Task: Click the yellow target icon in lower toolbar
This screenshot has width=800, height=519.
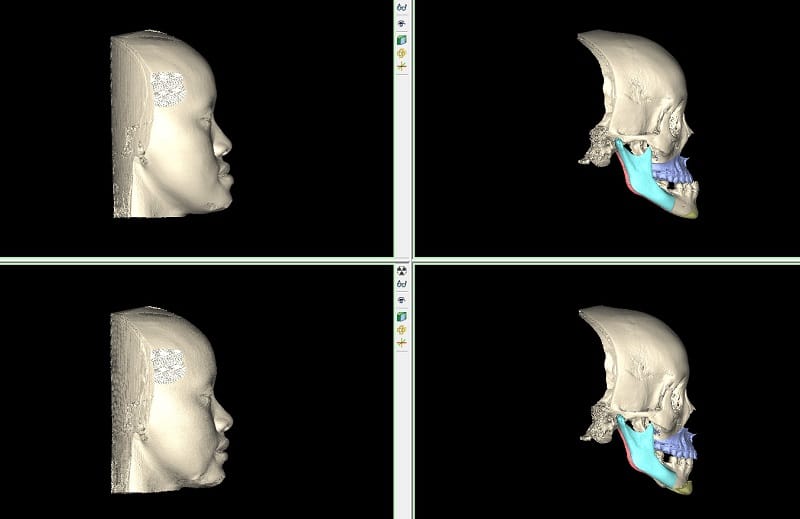Action: click(402, 328)
